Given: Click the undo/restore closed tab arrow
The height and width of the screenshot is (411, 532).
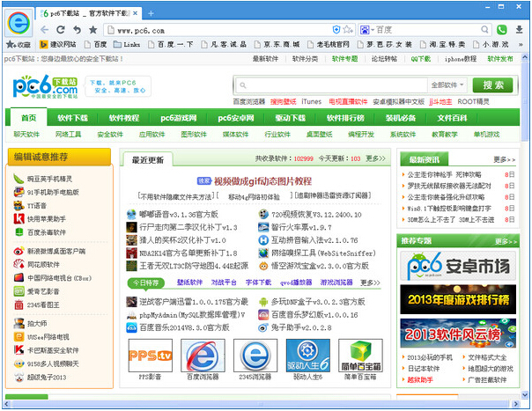Looking at the screenshot, I should tap(77, 30).
